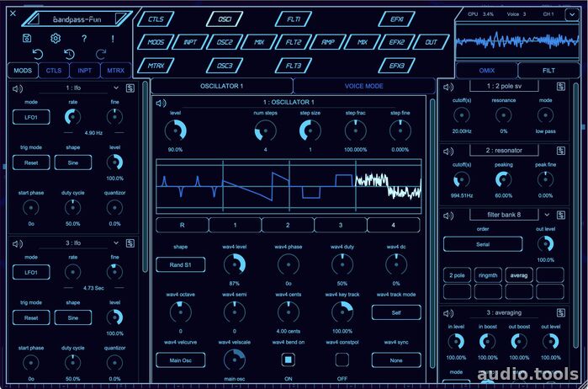The height and width of the screenshot is (389, 588).
Task: Enable the wav4 constpol checkbox
Action: [342, 359]
